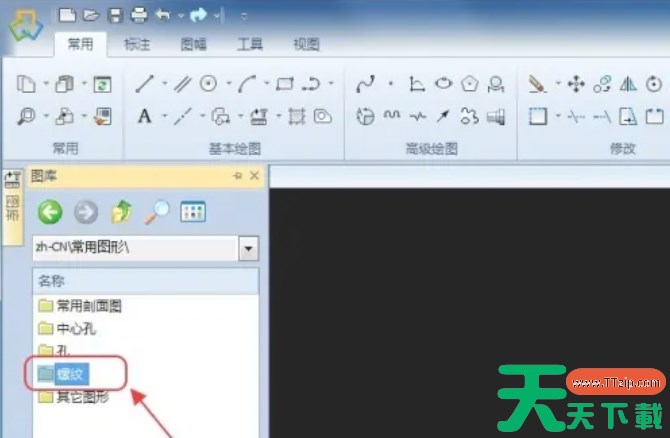Select the Hatch pattern tool
The image size is (670, 438).
click(x=297, y=116)
